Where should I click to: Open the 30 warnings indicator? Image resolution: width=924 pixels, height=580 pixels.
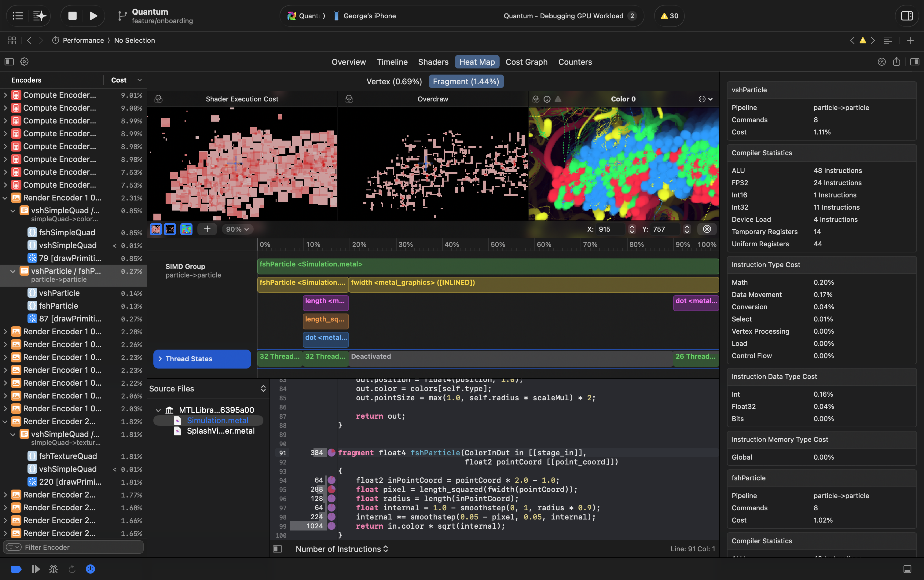tap(669, 16)
